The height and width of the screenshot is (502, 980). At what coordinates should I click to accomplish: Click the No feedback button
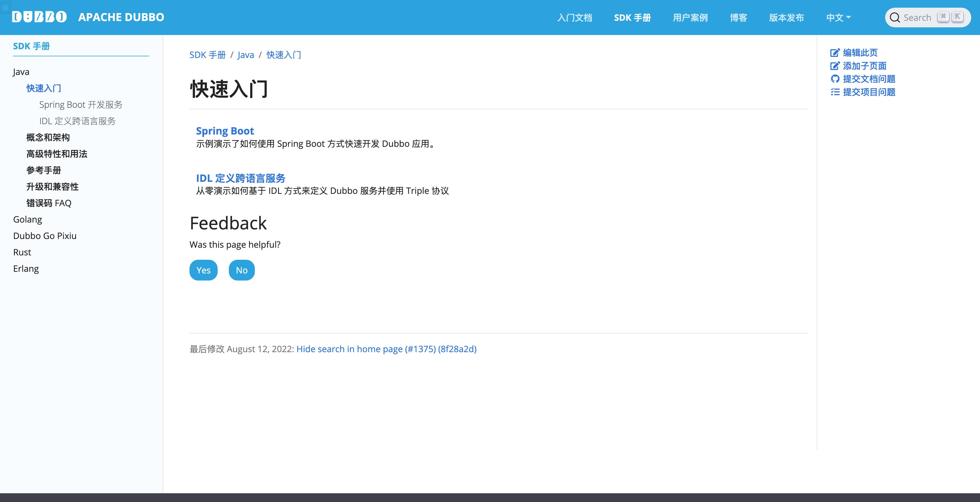coord(241,270)
